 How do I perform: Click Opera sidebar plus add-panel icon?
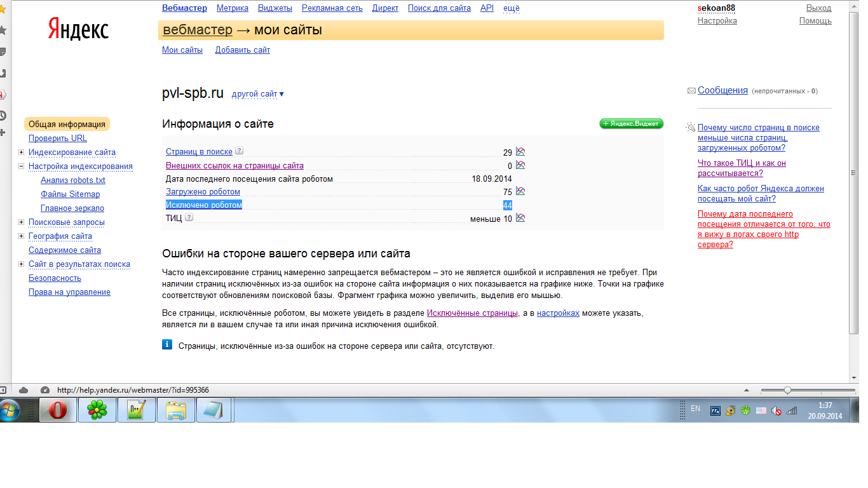(x=3, y=133)
